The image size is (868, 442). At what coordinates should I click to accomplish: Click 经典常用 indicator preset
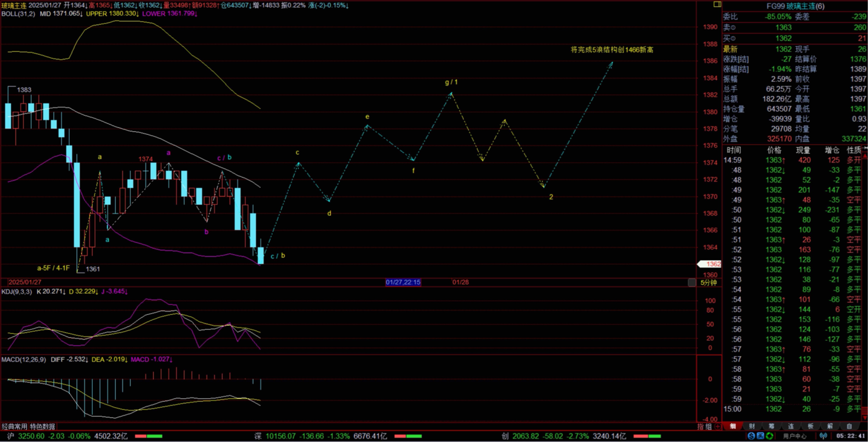[14, 426]
